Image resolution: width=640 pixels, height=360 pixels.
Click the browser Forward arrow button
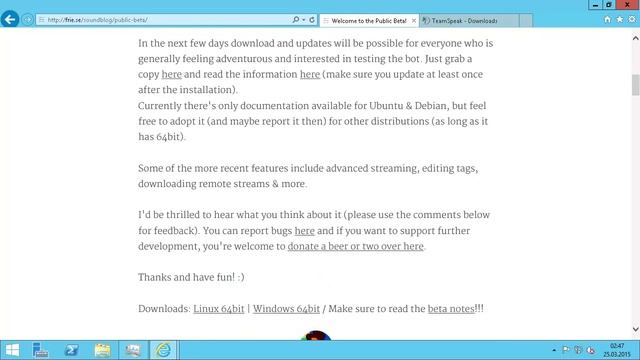(x=27, y=20)
